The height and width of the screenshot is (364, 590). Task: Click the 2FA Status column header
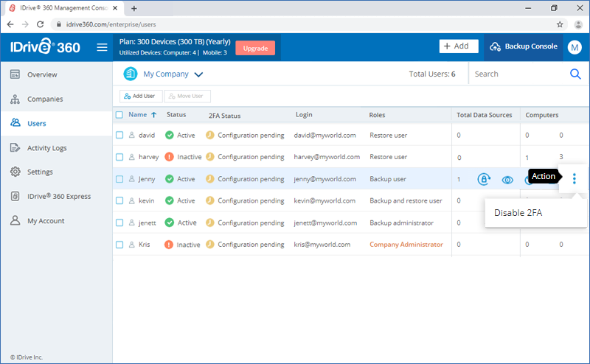tap(225, 116)
